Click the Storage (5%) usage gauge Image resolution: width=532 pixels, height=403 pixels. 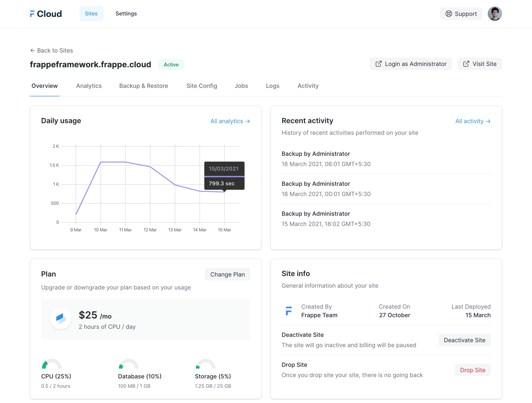tap(206, 364)
